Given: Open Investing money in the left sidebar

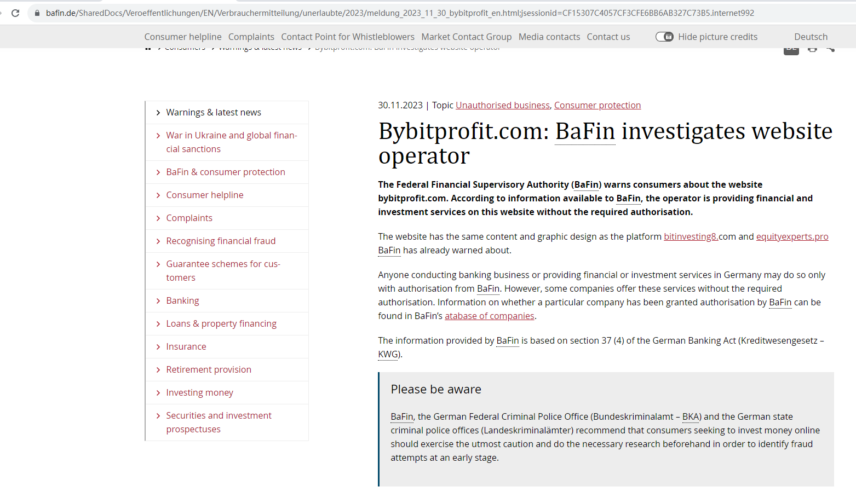Looking at the screenshot, I should pyautogui.click(x=200, y=392).
